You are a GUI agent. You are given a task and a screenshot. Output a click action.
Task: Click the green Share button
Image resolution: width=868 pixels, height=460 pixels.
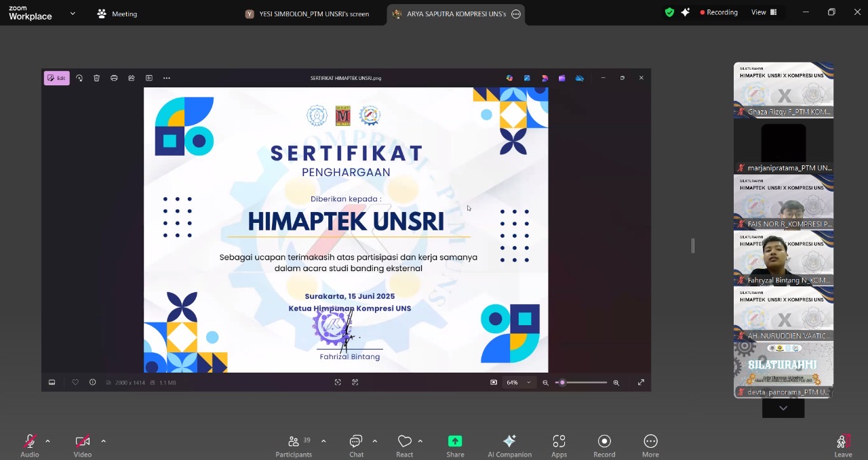pyautogui.click(x=455, y=445)
